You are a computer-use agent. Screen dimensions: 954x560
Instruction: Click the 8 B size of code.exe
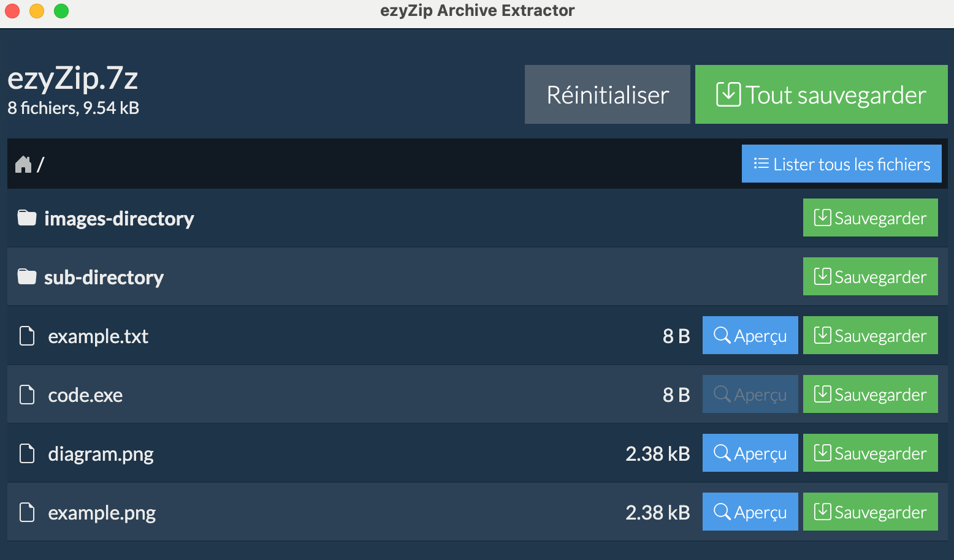tap(676, 395)
